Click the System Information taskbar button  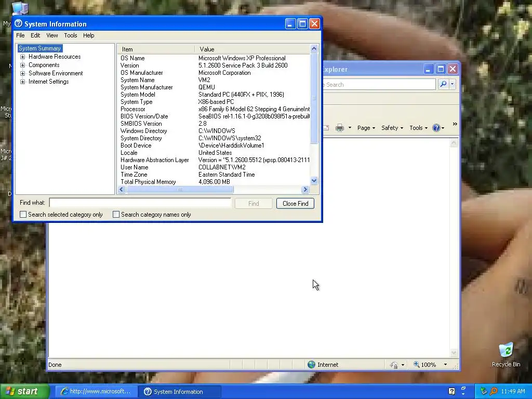[x=180, y=392]
